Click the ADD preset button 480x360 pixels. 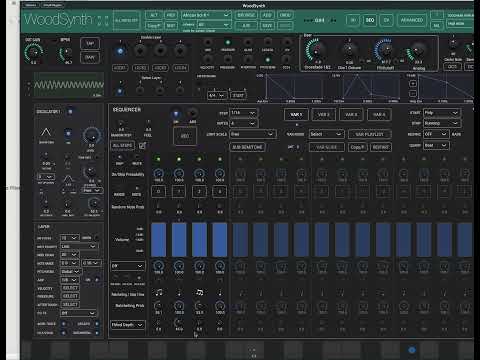[x=267, y=15]
